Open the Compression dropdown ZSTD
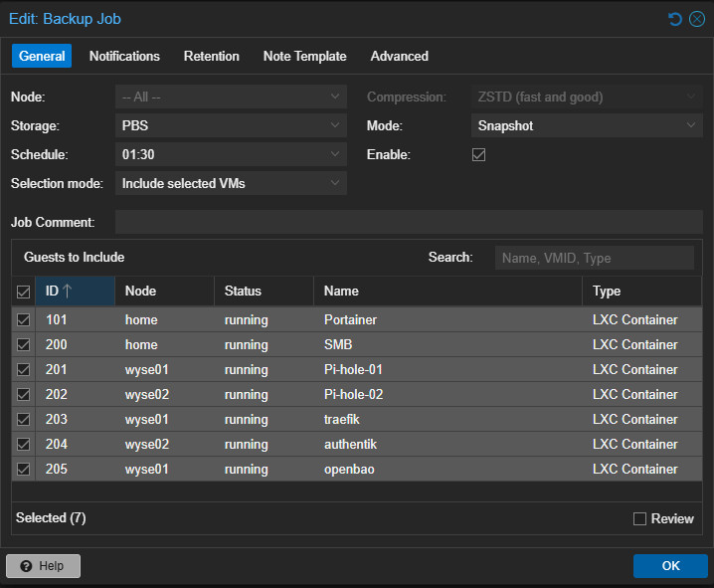This screenshot has height=588, width=714. [x=587, y=97]
